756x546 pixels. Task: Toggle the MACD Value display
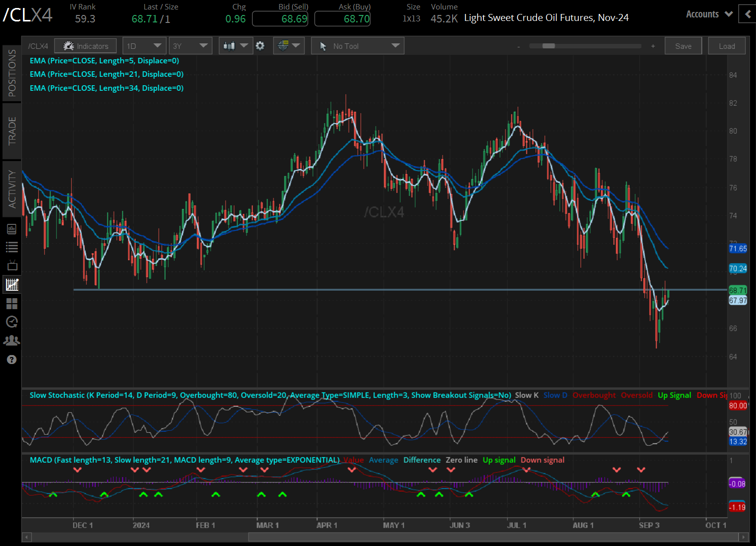353,460
